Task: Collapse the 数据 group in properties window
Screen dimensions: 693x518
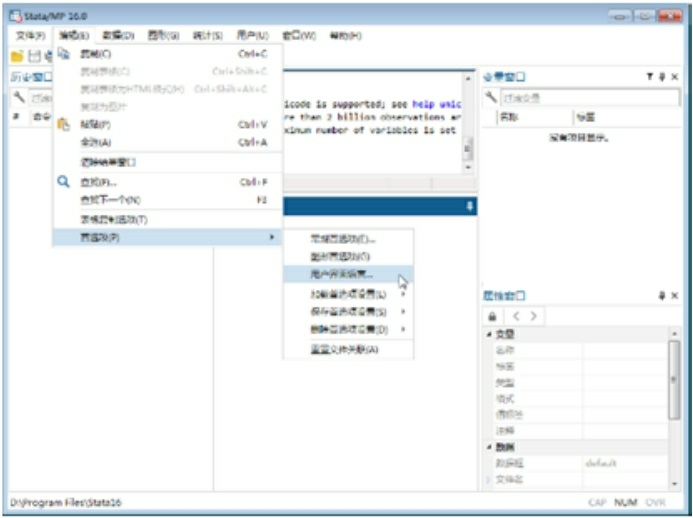Action: pyautogui.click(x=489, y=447)
